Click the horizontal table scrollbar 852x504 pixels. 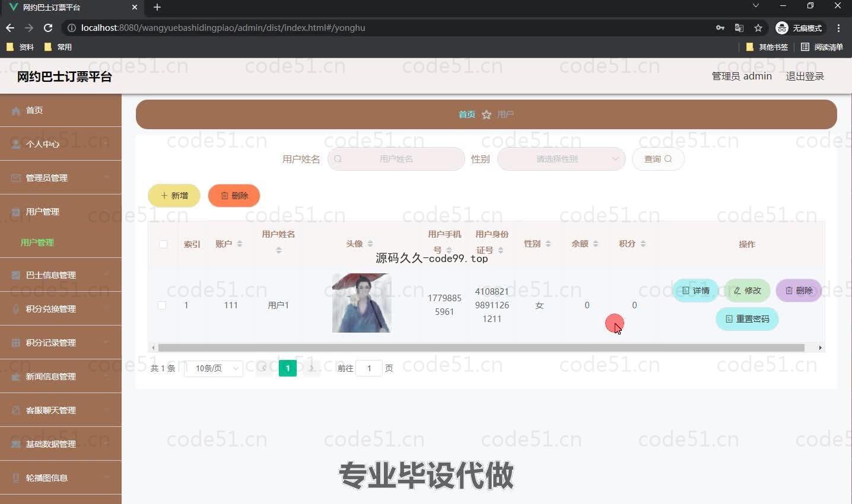tap(481, 348)
